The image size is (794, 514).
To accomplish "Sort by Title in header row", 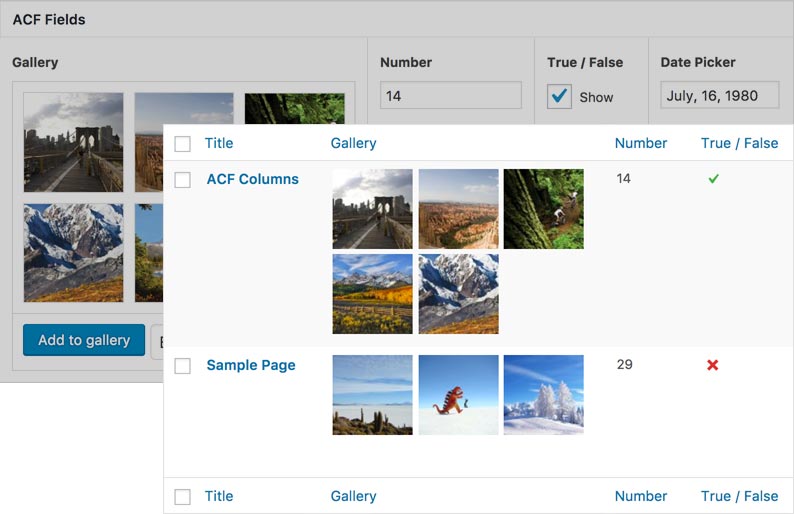I will pyautogui.click(x=219, y=143).
